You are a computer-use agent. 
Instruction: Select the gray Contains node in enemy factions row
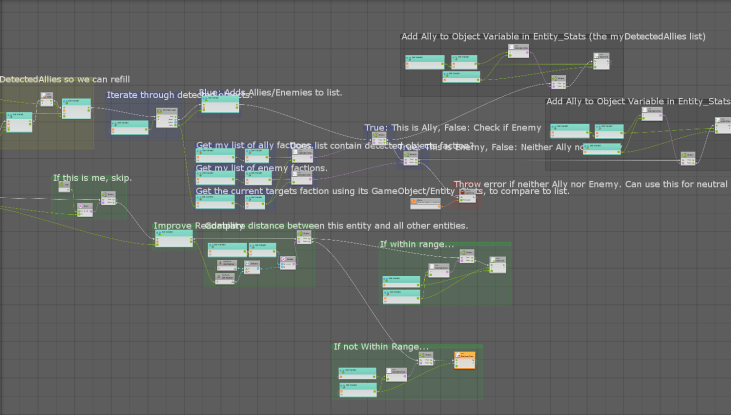click(x=302, y=178)
